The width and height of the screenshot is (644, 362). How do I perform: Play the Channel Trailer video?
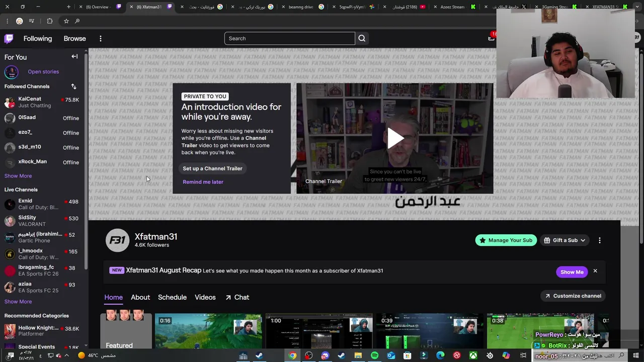pos(395,138)
